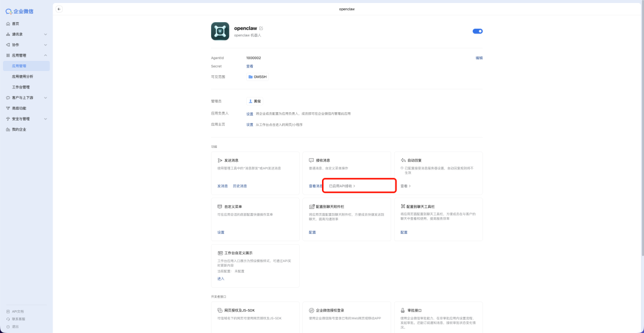
Task: Click 配置 link under 配置到聊天工具栏
Action: pyautogui.click(x=404, y=232)
